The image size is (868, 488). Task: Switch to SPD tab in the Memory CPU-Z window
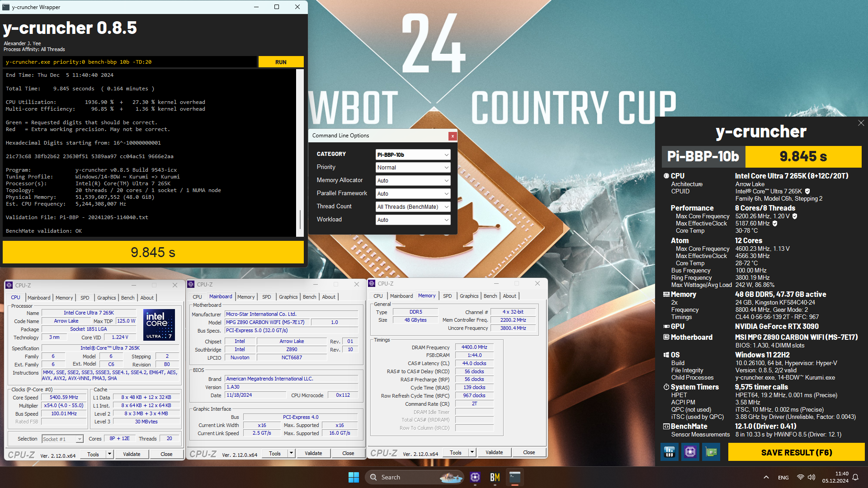447,296
